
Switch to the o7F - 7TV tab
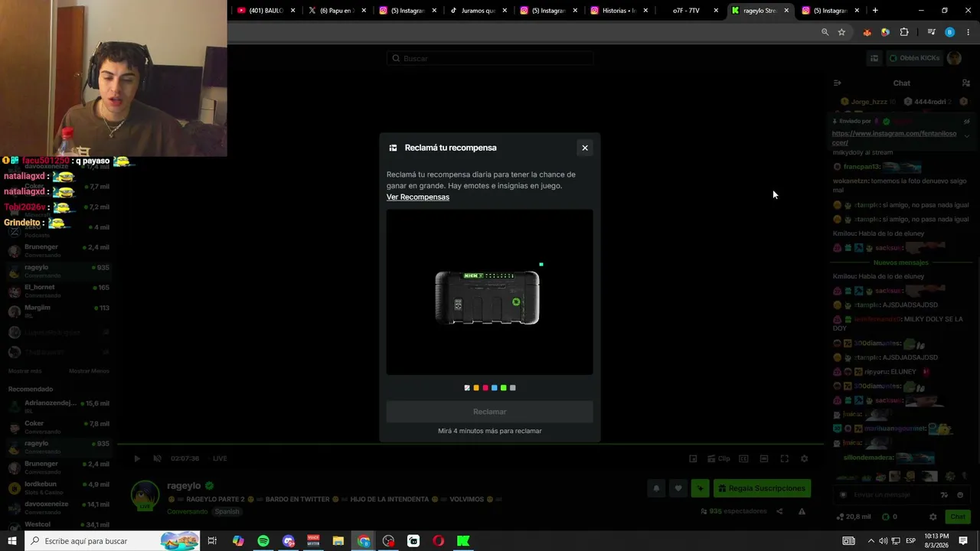688,11
